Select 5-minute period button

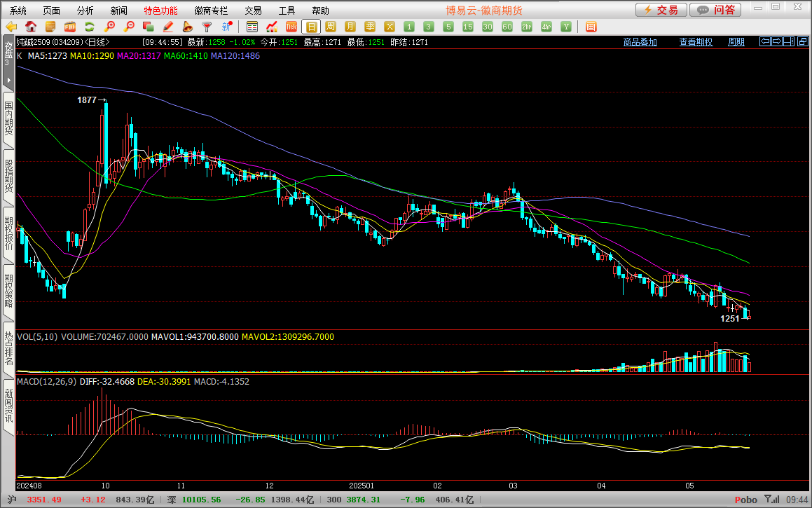tap(448, 27)
